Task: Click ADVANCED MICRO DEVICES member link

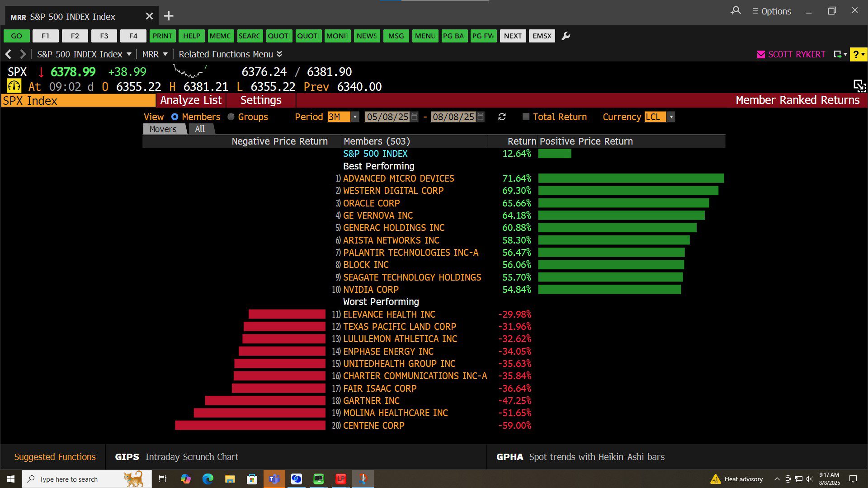Action: (398, 178)
